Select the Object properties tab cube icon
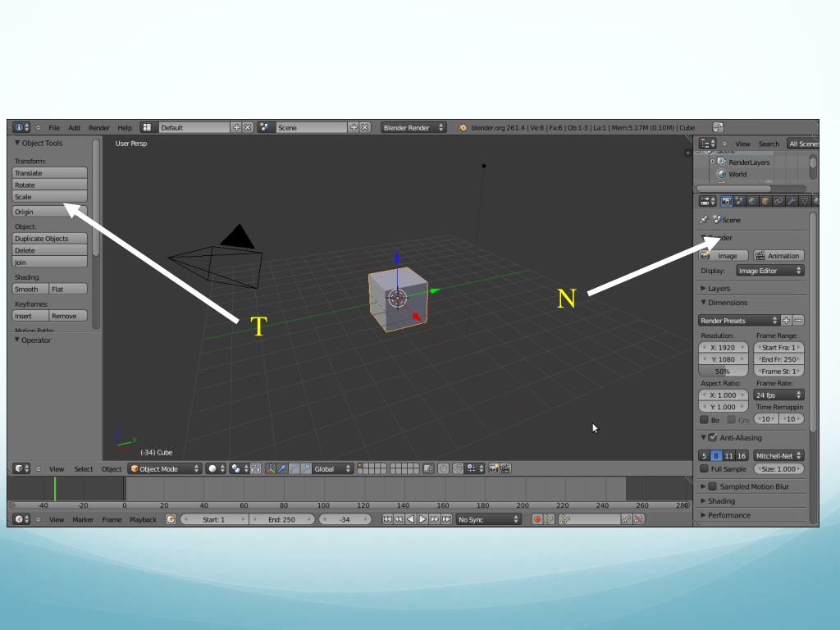This screenshot has width=840, height=630. pos(765,202)
